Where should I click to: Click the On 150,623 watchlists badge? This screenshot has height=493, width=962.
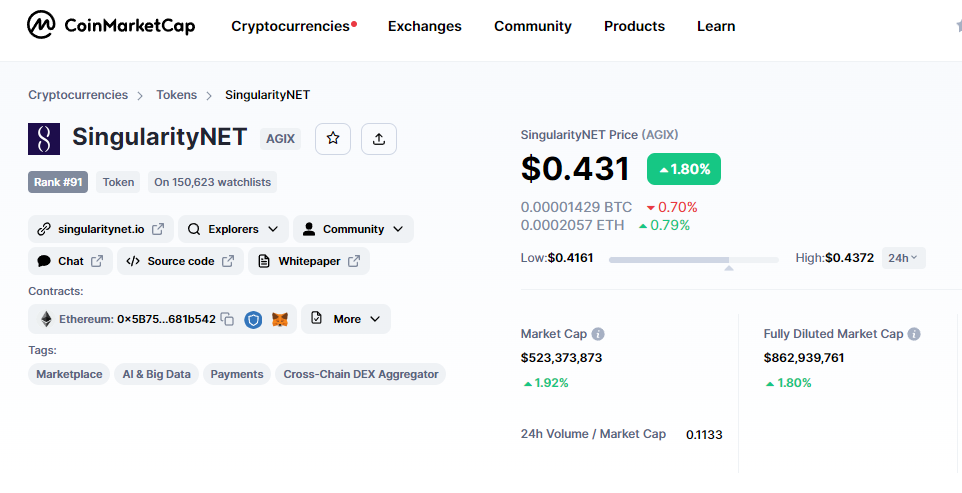212,182
